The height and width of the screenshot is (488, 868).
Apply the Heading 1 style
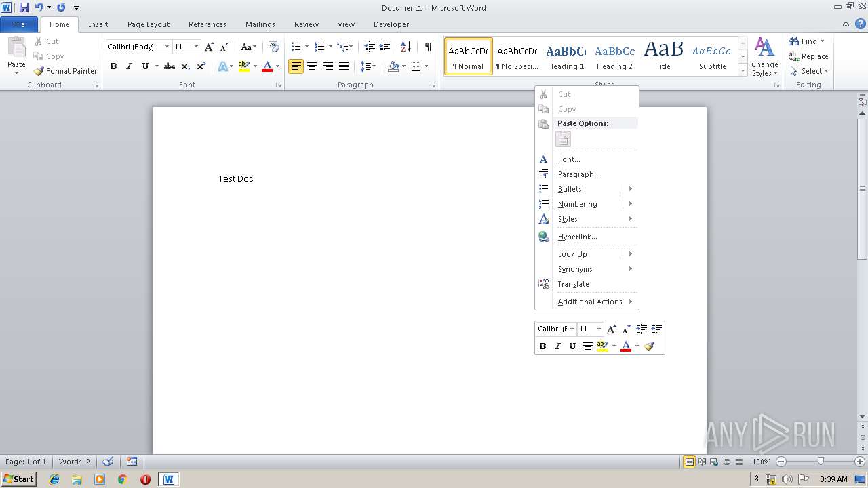point(566,56)
